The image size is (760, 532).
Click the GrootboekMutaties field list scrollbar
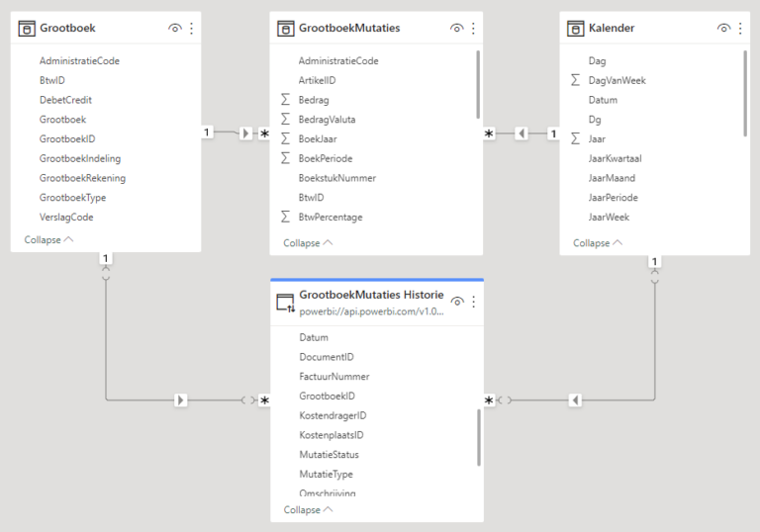[x=478, y=85]
